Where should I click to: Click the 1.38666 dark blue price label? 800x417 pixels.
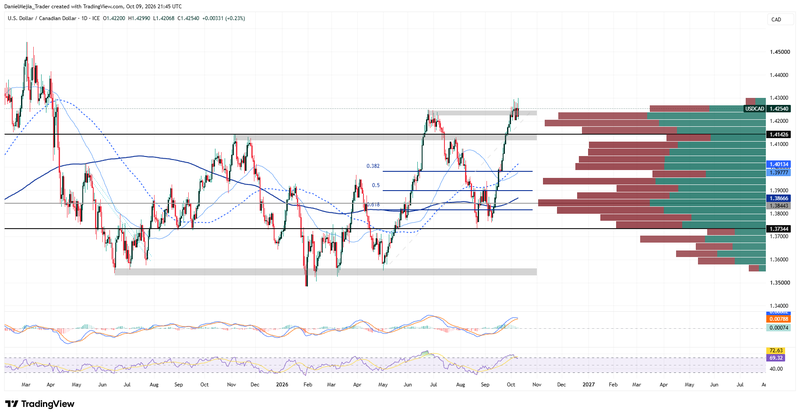pyautogui.click(x=779, y=198)
